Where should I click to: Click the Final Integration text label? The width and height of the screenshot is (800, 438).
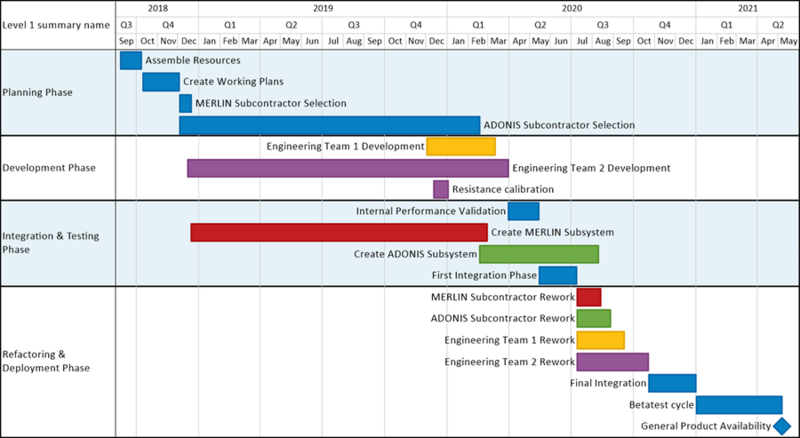coord(608,383)
